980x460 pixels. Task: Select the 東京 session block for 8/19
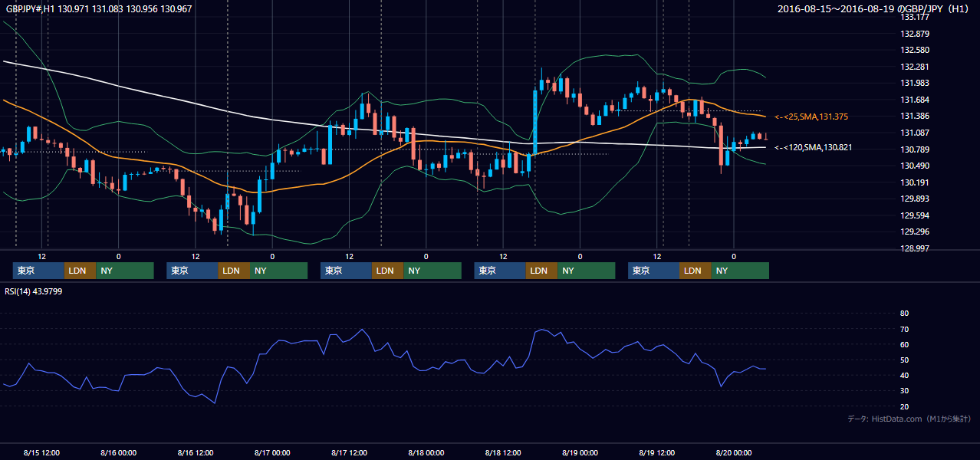(x=653, y=271)
